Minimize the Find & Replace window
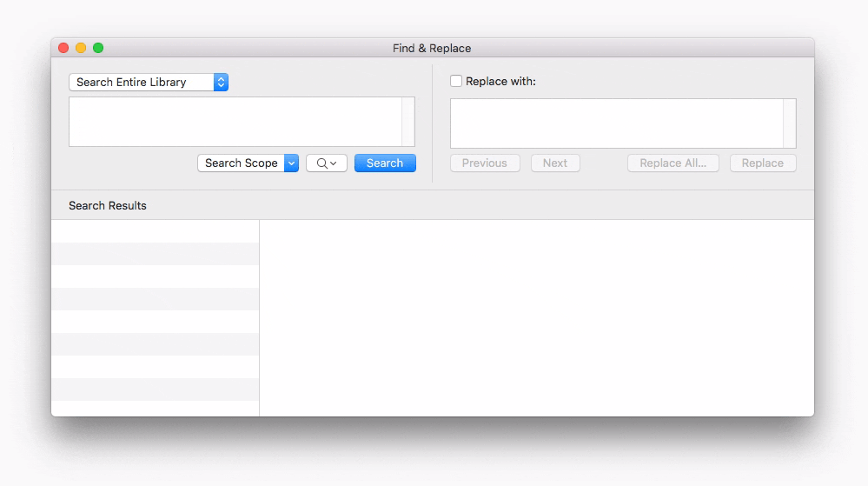The width and height of the screenshot is (868, 486). tap(81, 48)
